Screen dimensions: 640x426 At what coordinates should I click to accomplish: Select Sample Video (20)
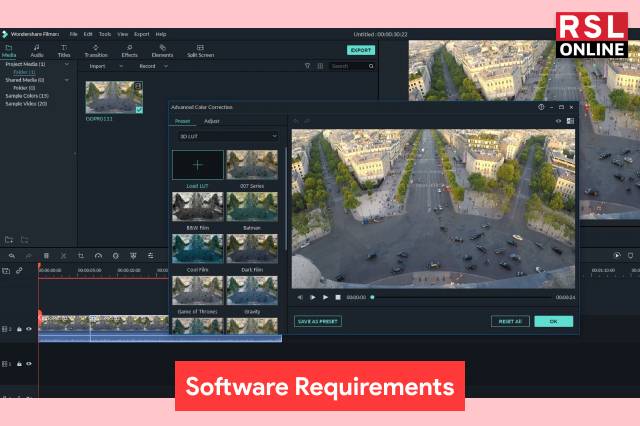[x=26, y=104]
